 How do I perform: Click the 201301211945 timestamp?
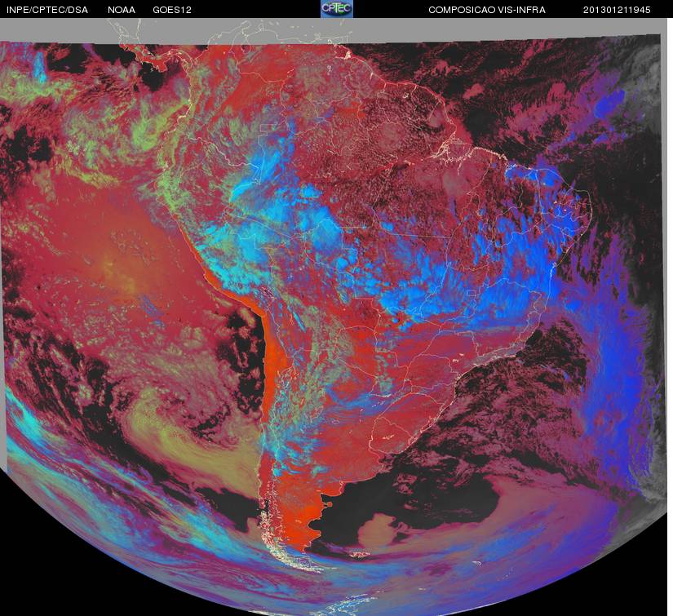pos(617,10)
